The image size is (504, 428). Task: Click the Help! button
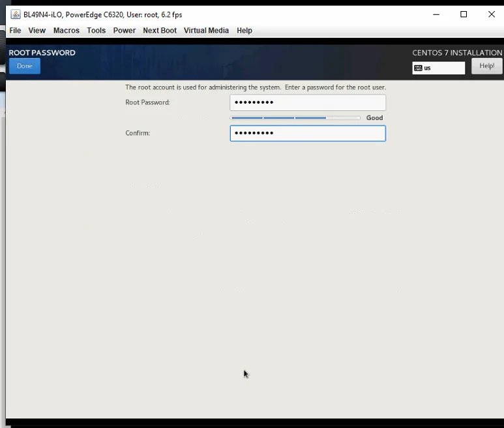[486, 66]
